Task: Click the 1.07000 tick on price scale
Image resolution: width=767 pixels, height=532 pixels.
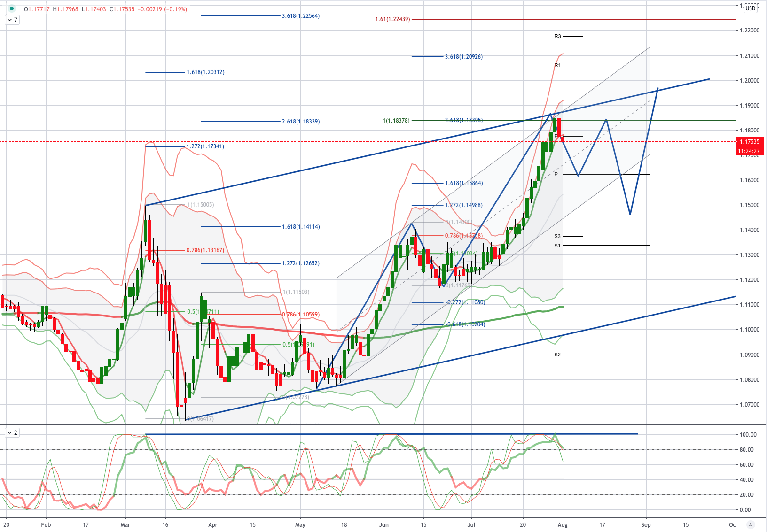Action: point(750,405)
